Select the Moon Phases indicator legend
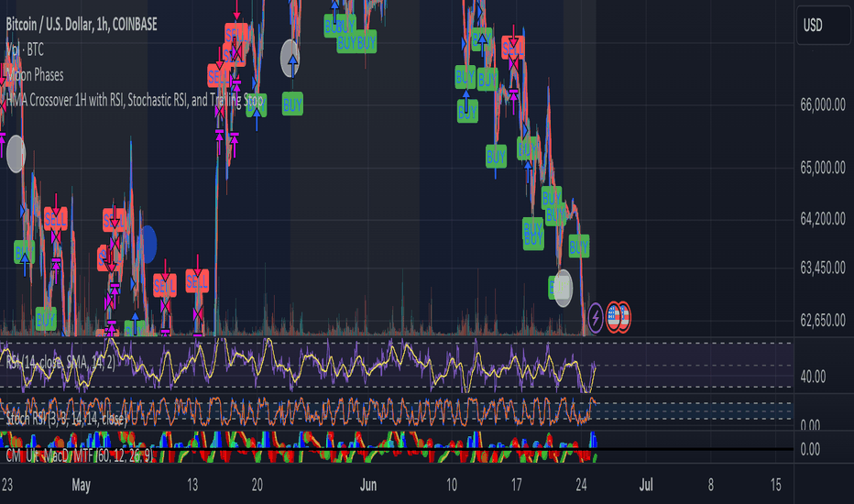Image resolution: width=854 pixels, height=504 pixels. 35,74
